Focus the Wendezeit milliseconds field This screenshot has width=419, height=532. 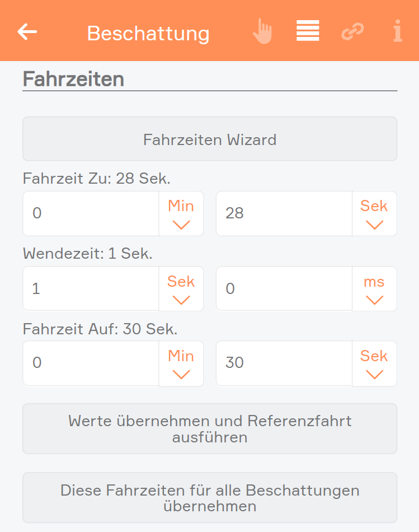(x=284, y=289)
